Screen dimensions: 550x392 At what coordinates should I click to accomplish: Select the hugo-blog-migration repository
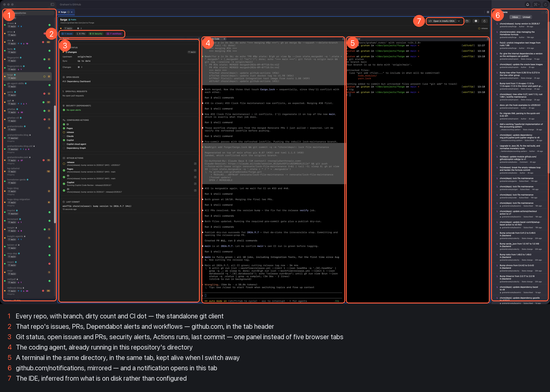click(28, 202)
